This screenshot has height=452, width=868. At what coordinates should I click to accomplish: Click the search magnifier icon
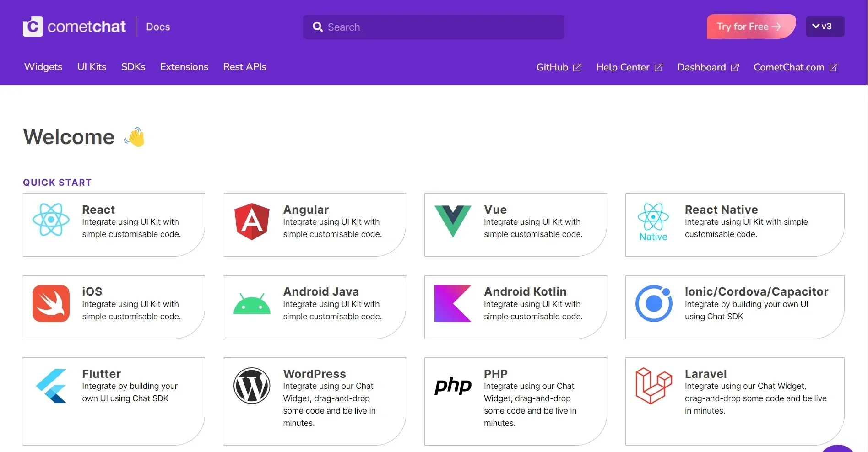tap(318, 27)
